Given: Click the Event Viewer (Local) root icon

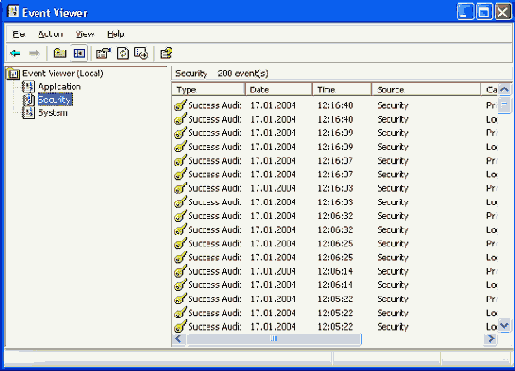Looking at the screenshot, I should [13, 73].
